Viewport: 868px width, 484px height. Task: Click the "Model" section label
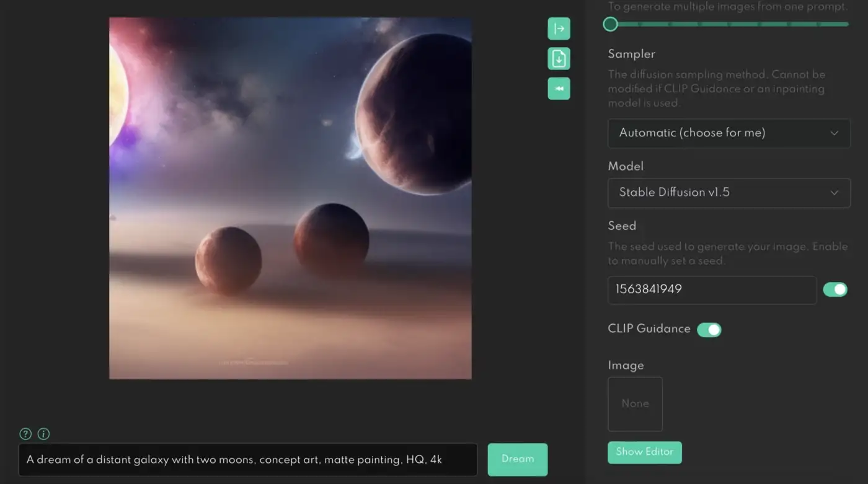coord(626,166)
